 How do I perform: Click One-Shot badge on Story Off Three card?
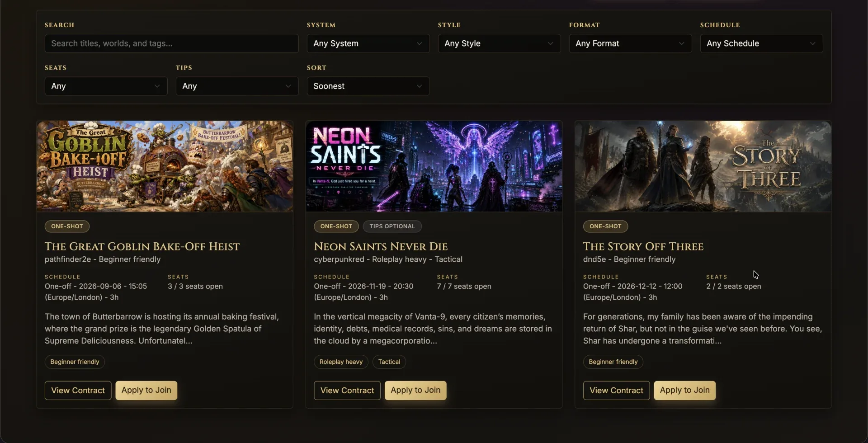[x=605, y=226]
